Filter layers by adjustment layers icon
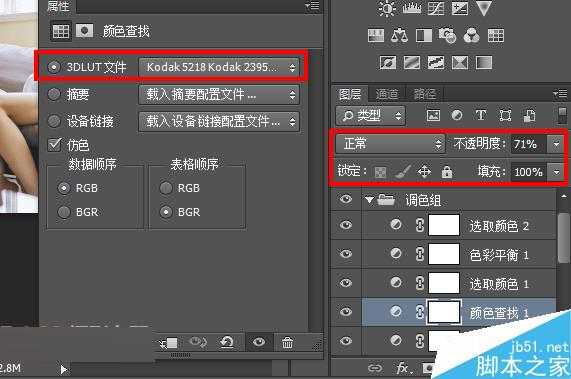 pos(457,116)
